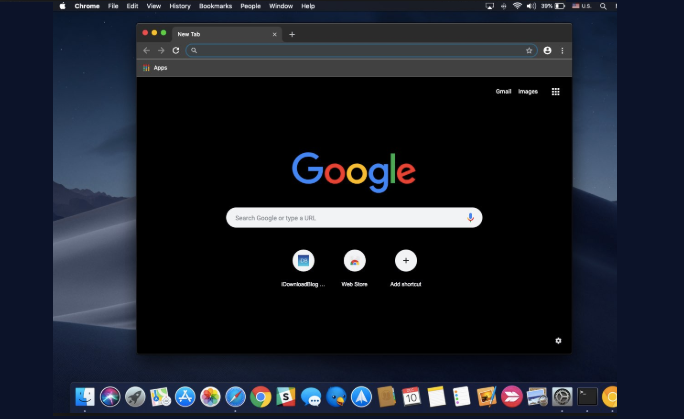Click the reload page button
Viewport: 684px width, 419px height.
pyautogui.click(x=176, y=50)
